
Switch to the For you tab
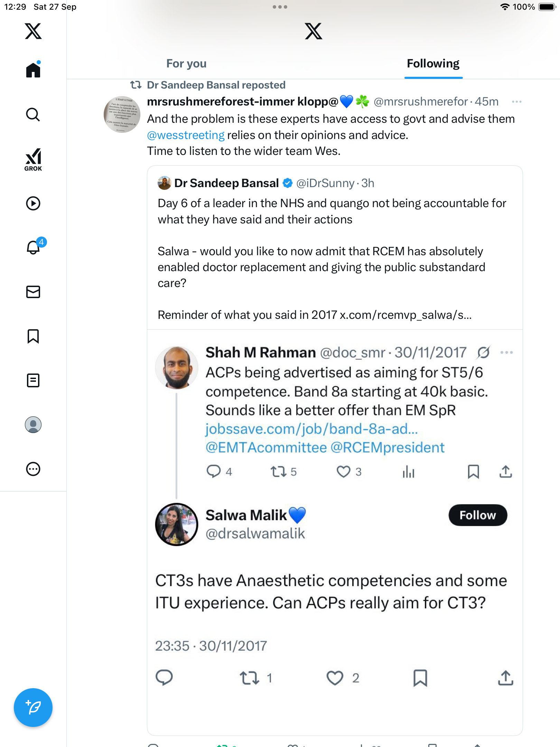click(x=186, y=64)
